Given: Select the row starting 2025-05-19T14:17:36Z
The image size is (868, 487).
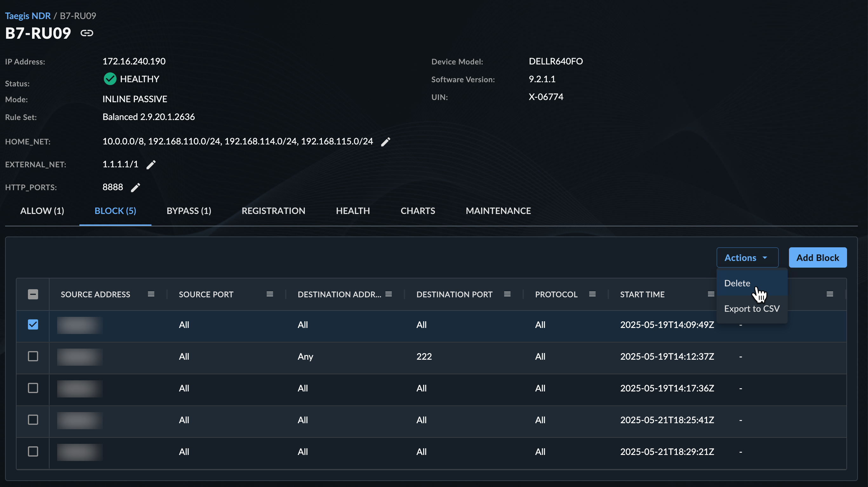Looking at the screenshot, I should pyautogui.click(x=33, y=388).
